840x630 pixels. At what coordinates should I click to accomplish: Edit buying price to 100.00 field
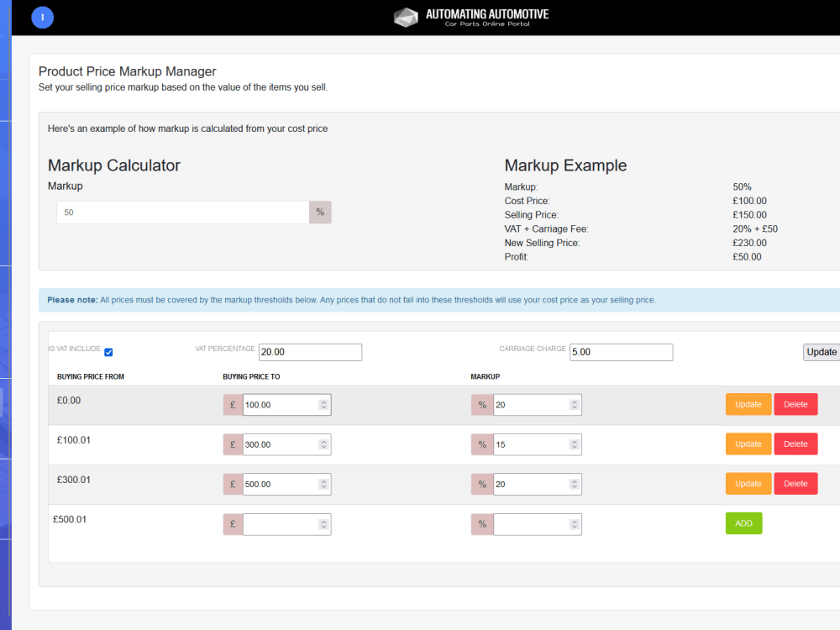pyautogui.click(x=286, y=405)
